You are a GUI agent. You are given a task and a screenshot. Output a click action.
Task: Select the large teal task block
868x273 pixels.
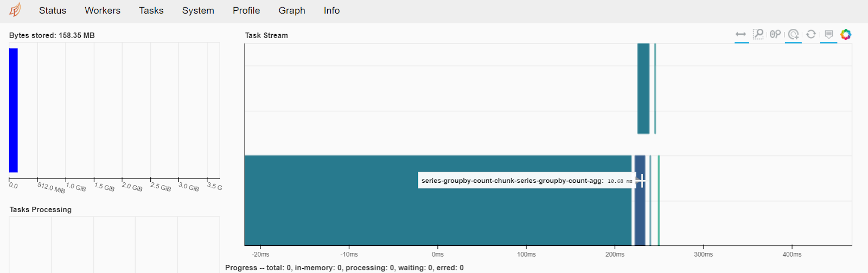[438, 200]
